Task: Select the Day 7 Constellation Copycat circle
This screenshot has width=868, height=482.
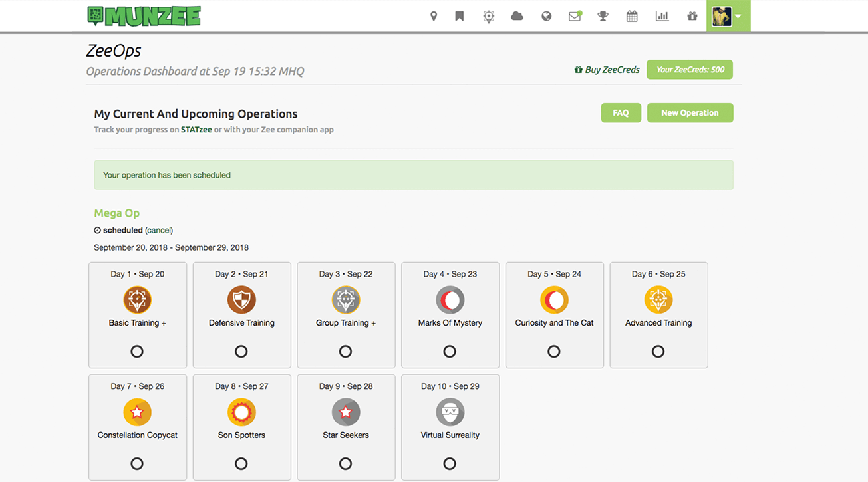Action: [x=137, y=463]
